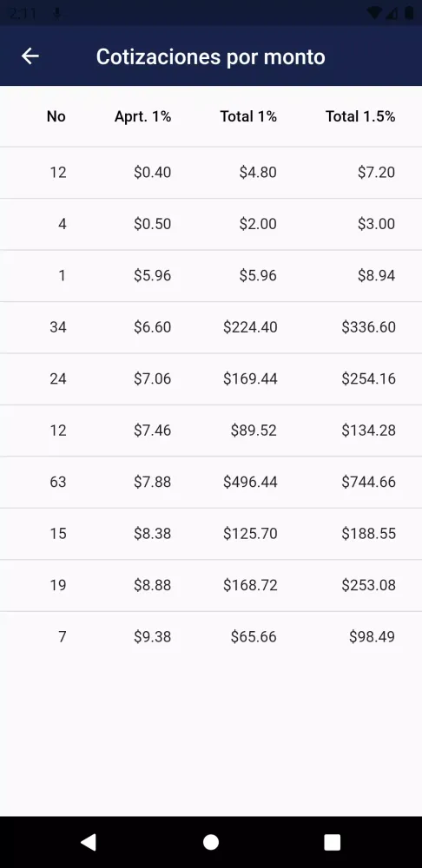Select the last row showing $98.49
422x868 pixels.
tap(211, 636)
